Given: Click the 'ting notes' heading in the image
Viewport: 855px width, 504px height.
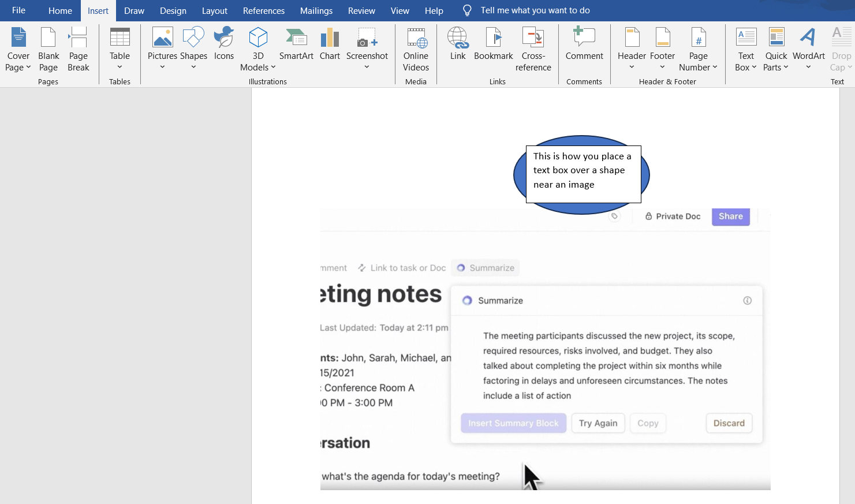Looking at the screenshot, I should pos(381,294).
